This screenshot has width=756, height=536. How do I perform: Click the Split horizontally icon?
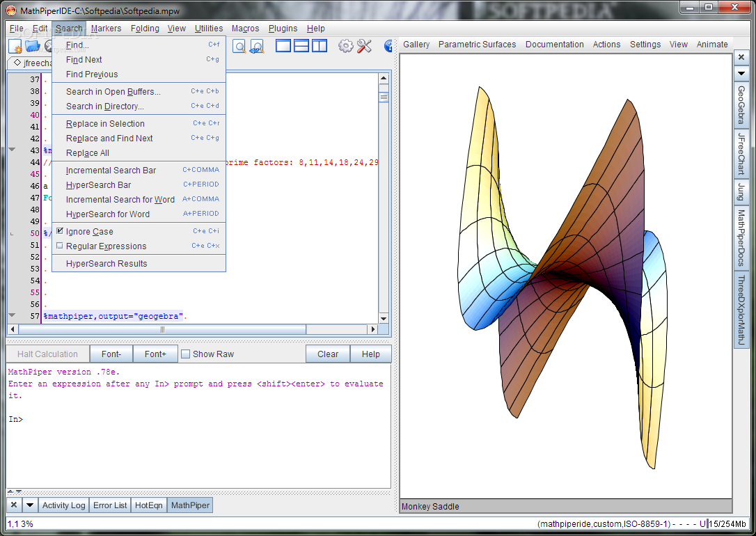[301, 46]
